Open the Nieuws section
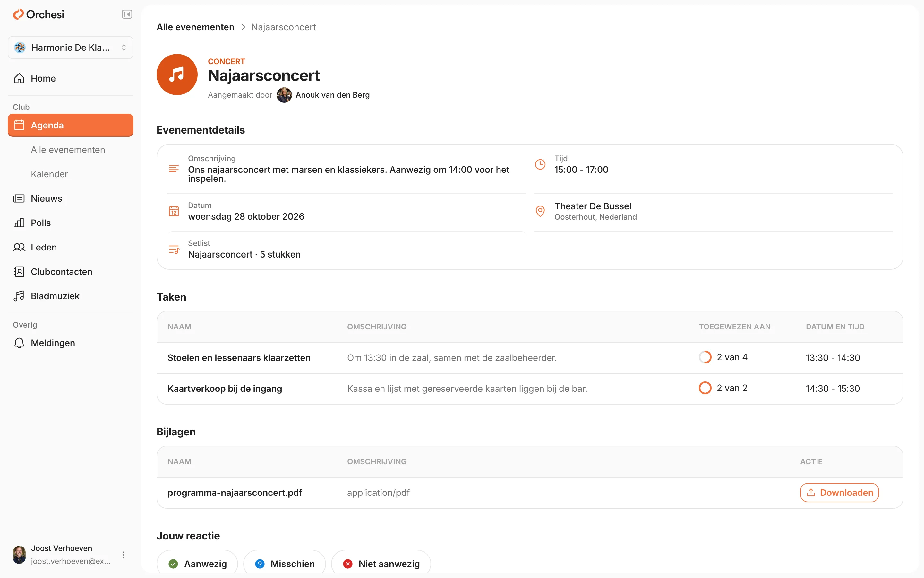Screen dimensions: 924x578 (x=71, y=198)
